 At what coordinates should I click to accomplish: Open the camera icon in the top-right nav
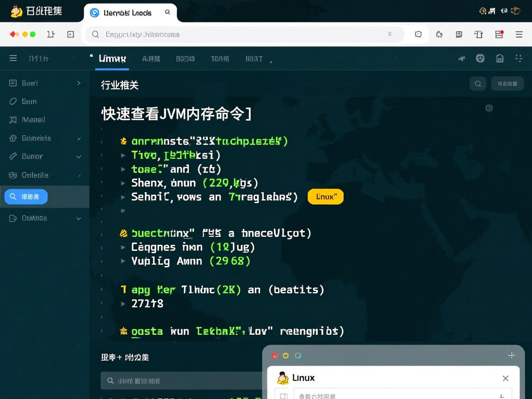(x=500, y=58)
